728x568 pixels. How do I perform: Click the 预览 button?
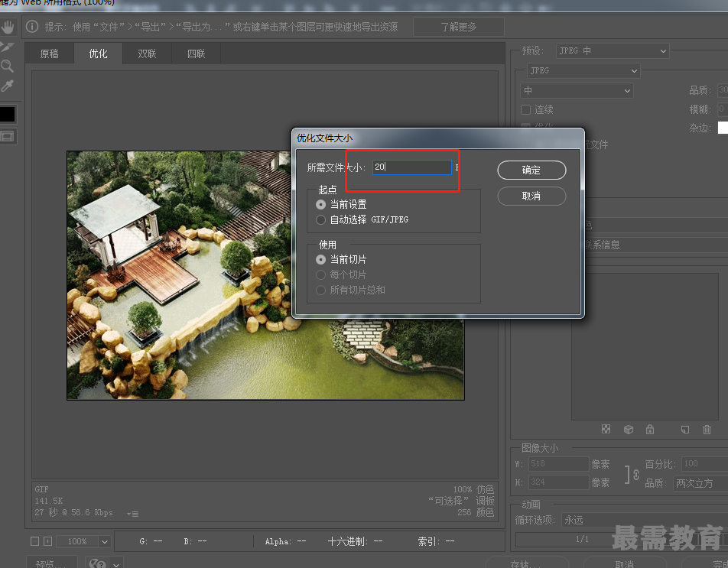(x=51, y=562)
